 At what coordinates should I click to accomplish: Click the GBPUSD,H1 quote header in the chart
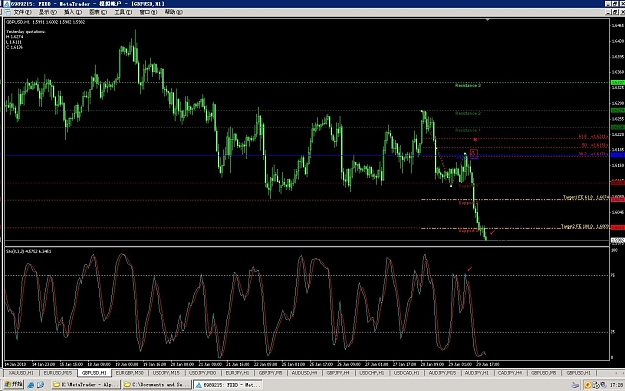45,22
